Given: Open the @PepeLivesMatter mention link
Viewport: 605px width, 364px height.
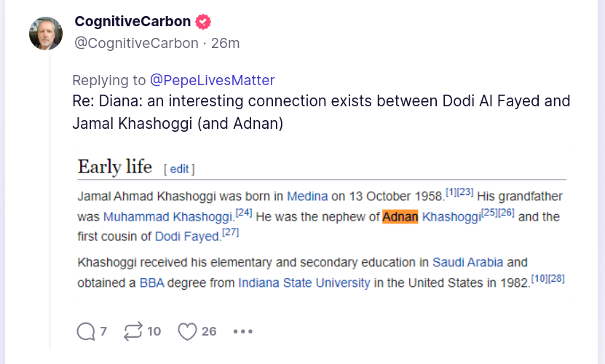Looking at the screenshot, I should [212, 80].
